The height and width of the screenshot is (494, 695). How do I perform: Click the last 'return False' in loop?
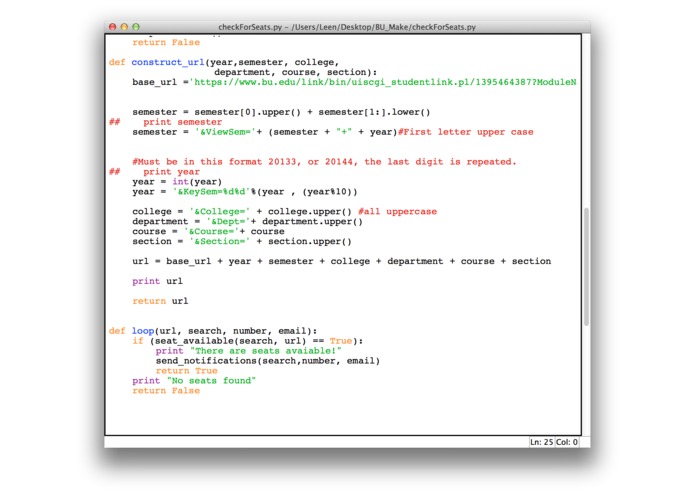pos(166,391)
